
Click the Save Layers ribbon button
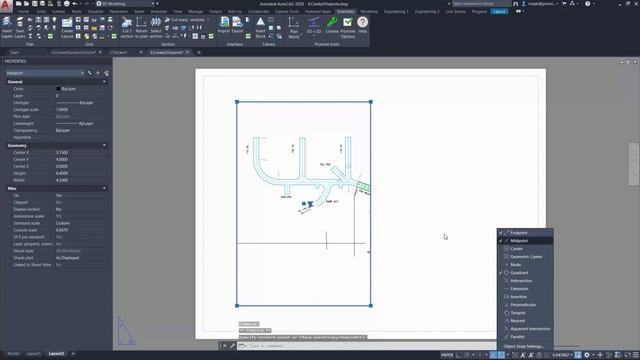tap(20, 28)
